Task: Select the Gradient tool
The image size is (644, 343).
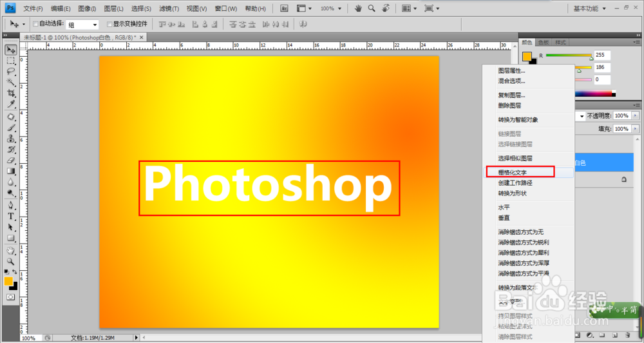Action: [11, 171]
